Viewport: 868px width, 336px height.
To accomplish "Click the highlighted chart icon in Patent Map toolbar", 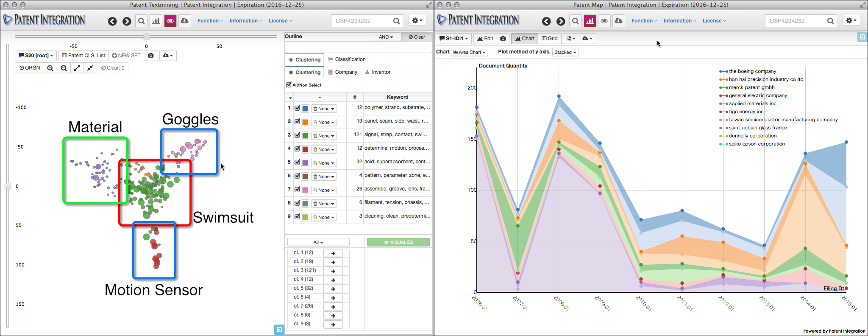I will tap(590, 21).
